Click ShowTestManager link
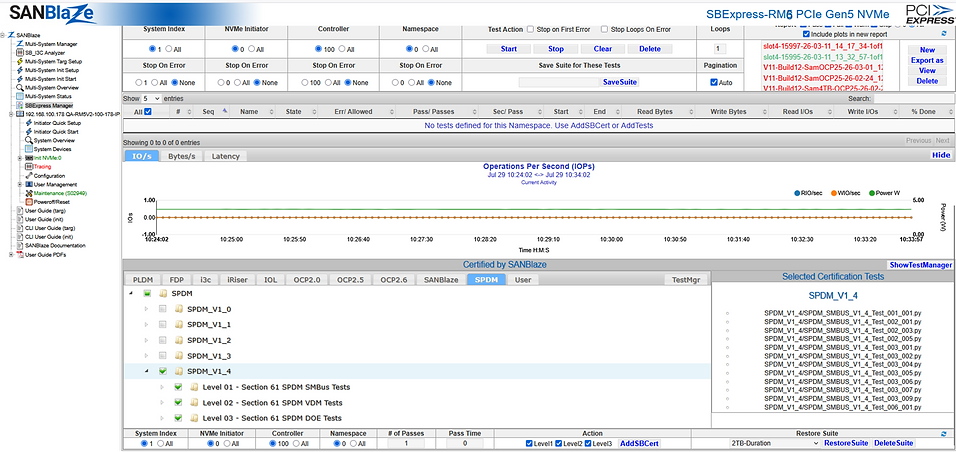The image size is (956, 452). pos(921,265)
